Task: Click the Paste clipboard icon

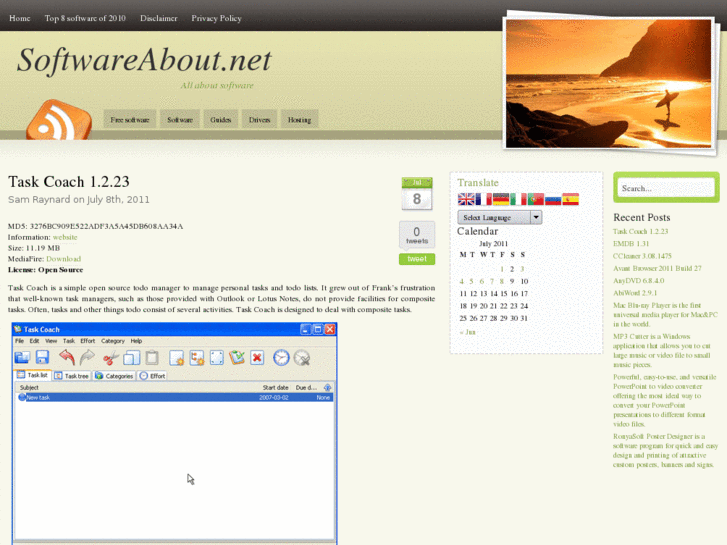Action: [x=152, y=358]
